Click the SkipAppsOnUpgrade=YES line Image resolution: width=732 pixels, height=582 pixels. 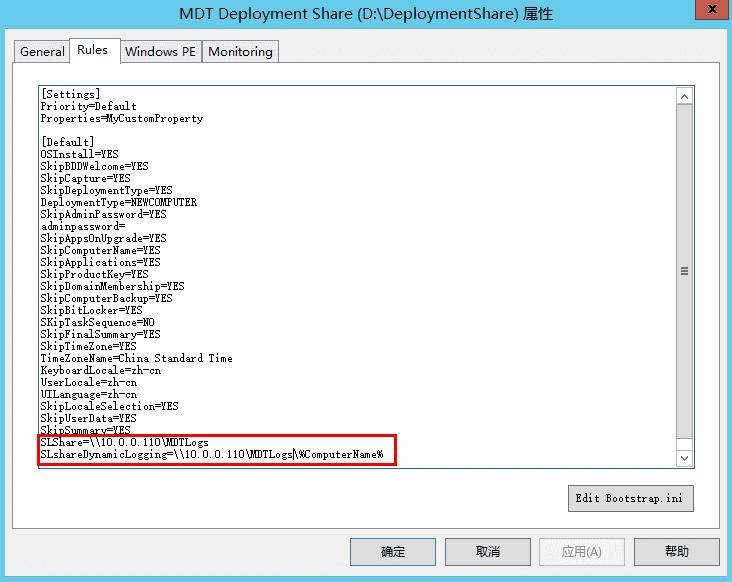103,238
